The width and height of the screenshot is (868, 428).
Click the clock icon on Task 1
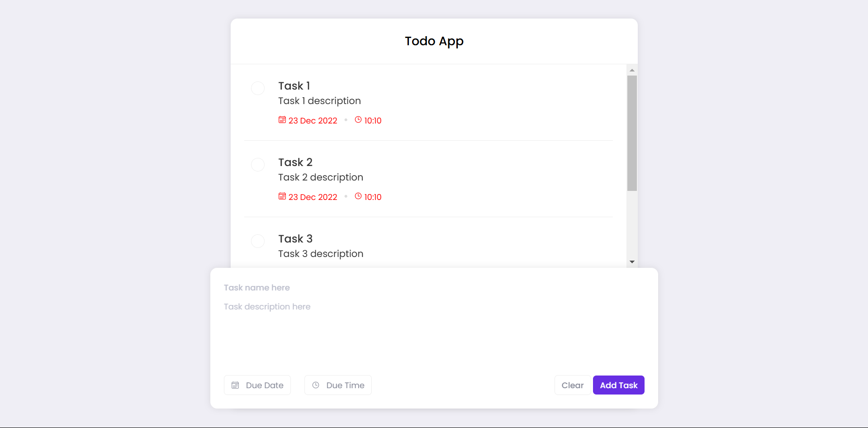pyautogui.click(x=358, y=120)
